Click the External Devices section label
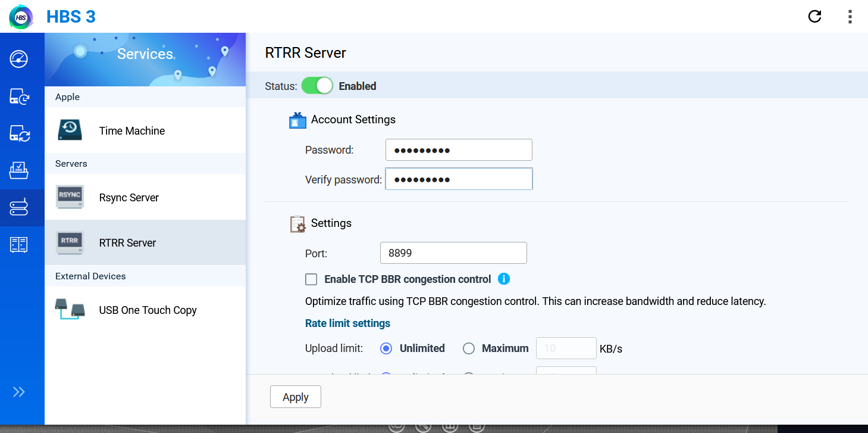 [x=90, y=276]
